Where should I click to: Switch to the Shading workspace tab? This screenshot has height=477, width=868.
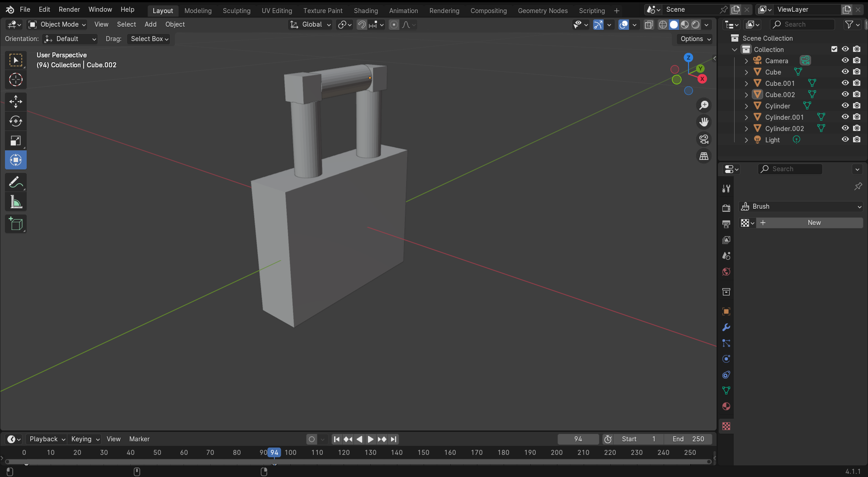pyautogui.click(x=366, y=10)
